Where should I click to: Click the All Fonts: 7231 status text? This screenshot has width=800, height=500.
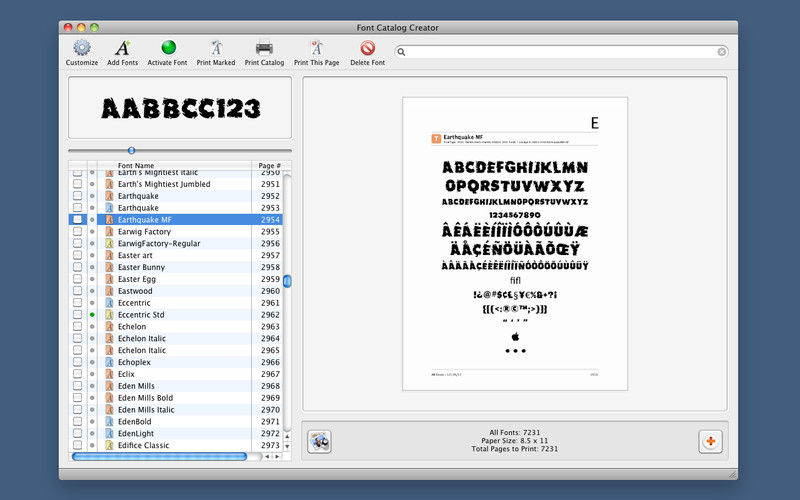coord(514,432)
